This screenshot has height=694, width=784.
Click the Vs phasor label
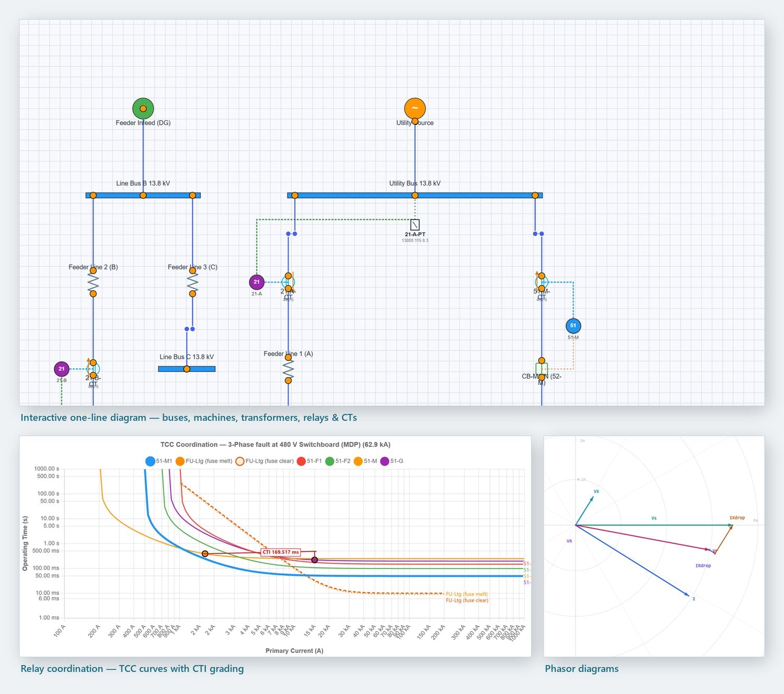(x=654, y=518)
